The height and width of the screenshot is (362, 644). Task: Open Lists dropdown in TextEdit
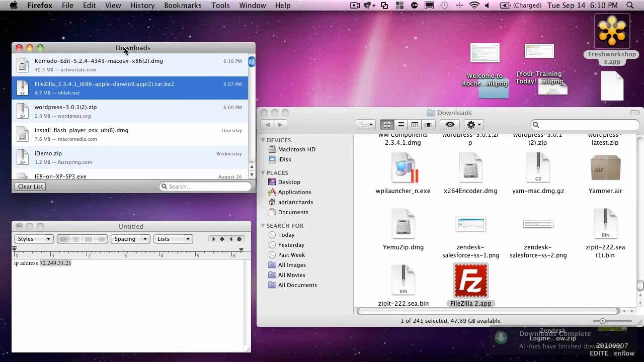[x=173, y=239]
